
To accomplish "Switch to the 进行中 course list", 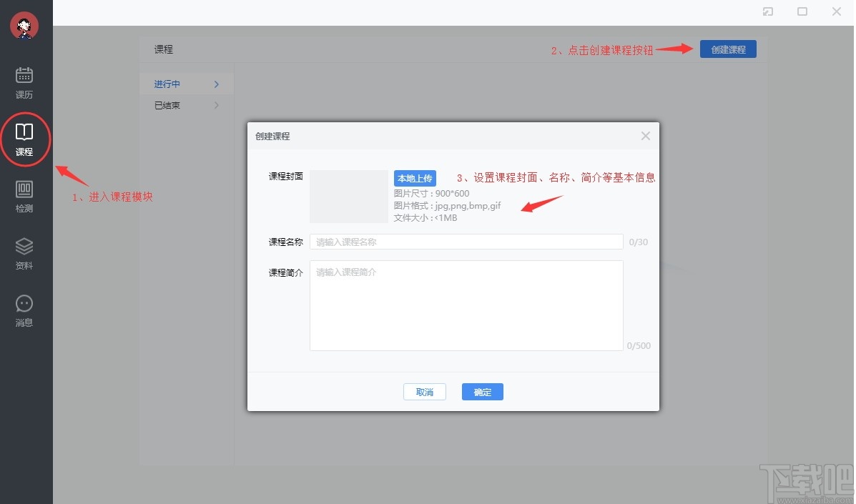I will [166, 84].
